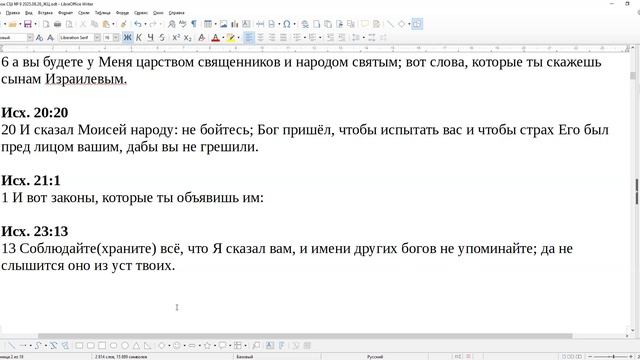The height and width of the screenshot is (360, 640).
Task: Insert a text box icon
Action: (x=246, y=24)
